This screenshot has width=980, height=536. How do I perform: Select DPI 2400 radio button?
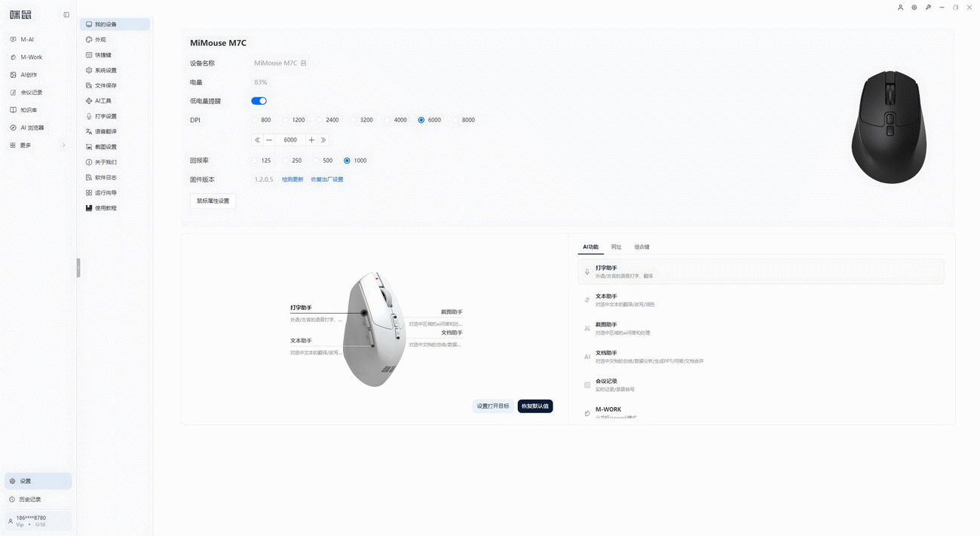320,120
